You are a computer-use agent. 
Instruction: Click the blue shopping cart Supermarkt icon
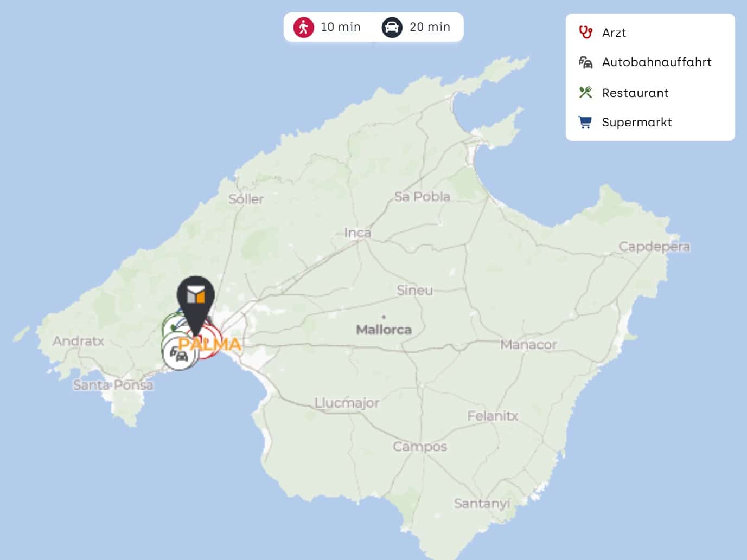(x=585, y=123)
